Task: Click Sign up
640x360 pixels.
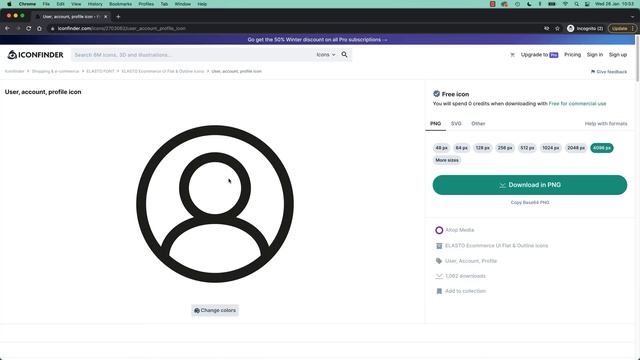Action: pos(618,55)
